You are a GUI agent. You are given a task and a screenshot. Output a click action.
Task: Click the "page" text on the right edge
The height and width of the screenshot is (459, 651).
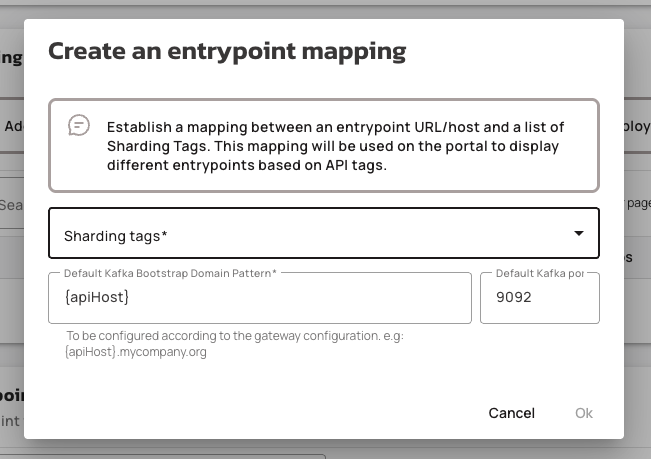point(637,203)
